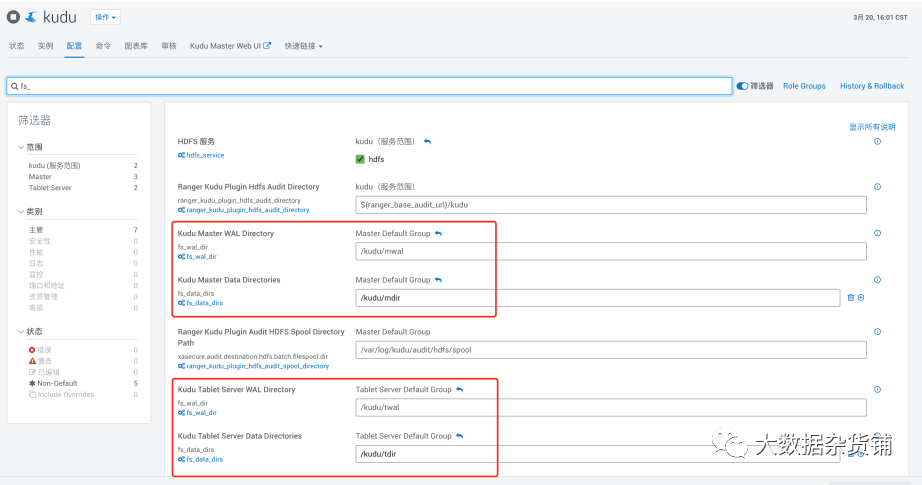This screenshot has height=485, width=922.
Task: Toggle the 筛选器 switch
Action: pyautogui.click(x=743, y=86)
